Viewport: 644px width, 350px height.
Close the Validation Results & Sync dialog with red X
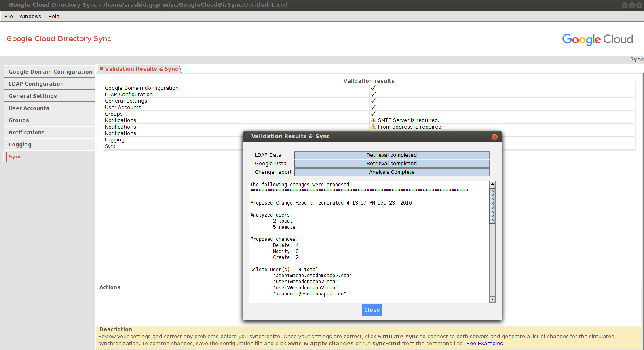[494, 137]
